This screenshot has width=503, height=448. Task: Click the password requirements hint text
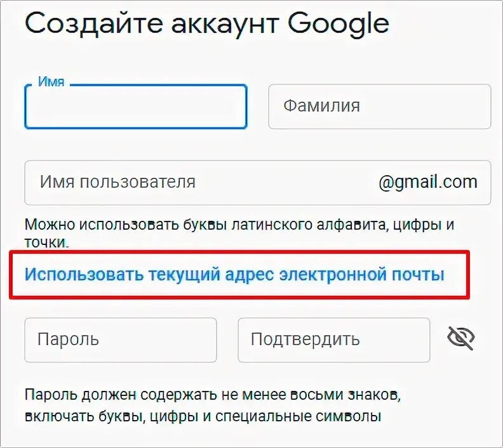[x=213, y=405]
